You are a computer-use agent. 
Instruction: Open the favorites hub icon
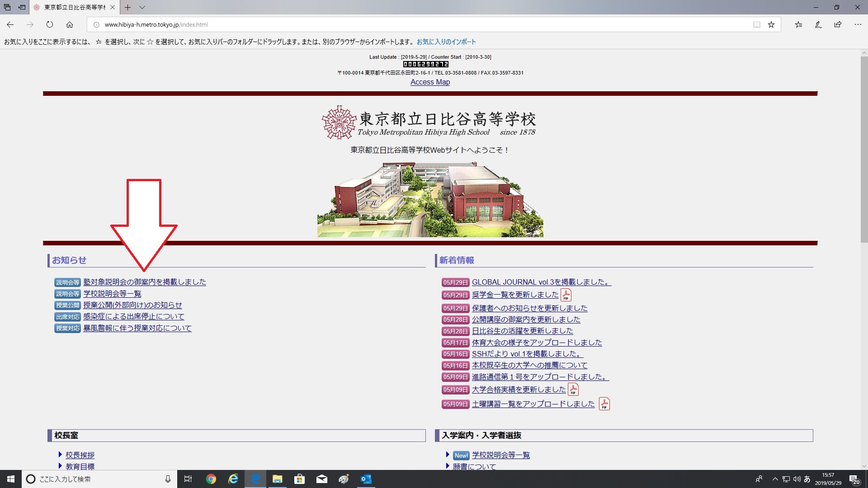click(798, 24)
